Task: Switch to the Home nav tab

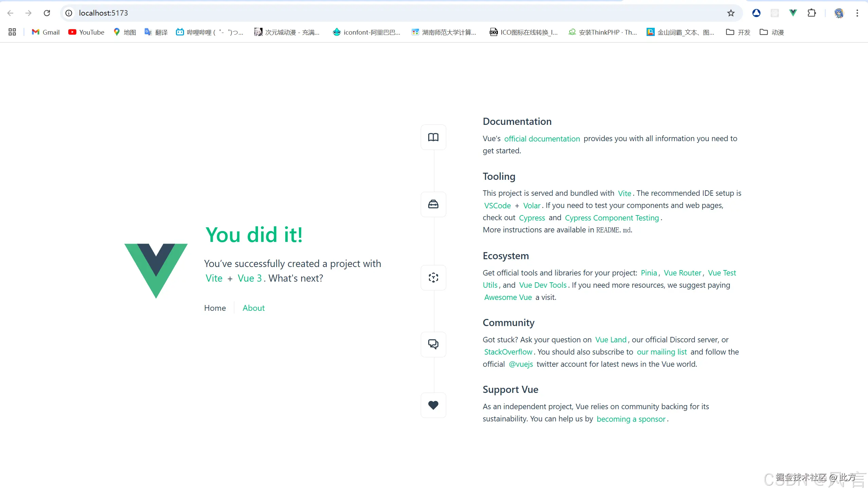Action: pos(215,308)
